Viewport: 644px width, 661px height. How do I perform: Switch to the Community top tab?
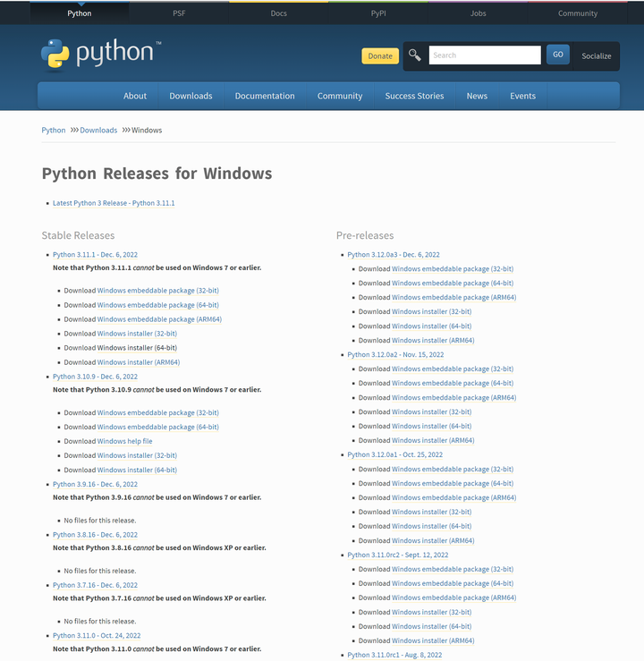click(578, 13)
